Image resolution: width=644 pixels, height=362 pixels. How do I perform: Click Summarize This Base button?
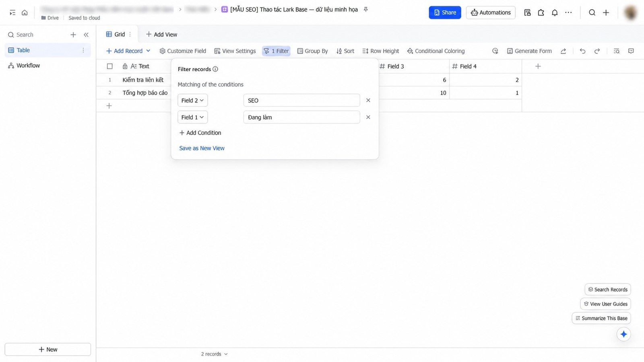coord(601,318)
